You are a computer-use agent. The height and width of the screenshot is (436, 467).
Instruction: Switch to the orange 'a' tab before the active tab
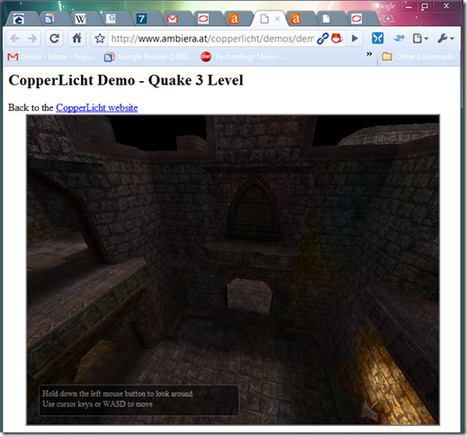point(234,19)
